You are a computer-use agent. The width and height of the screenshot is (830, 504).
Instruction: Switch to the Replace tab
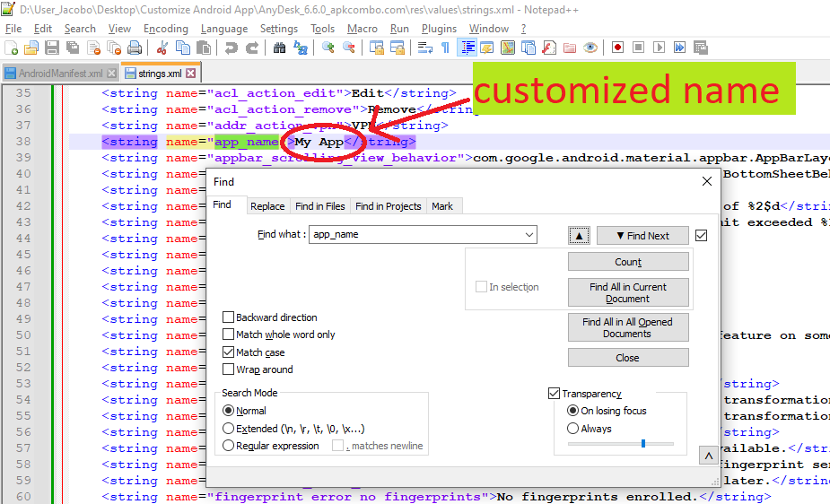point(267,206)
